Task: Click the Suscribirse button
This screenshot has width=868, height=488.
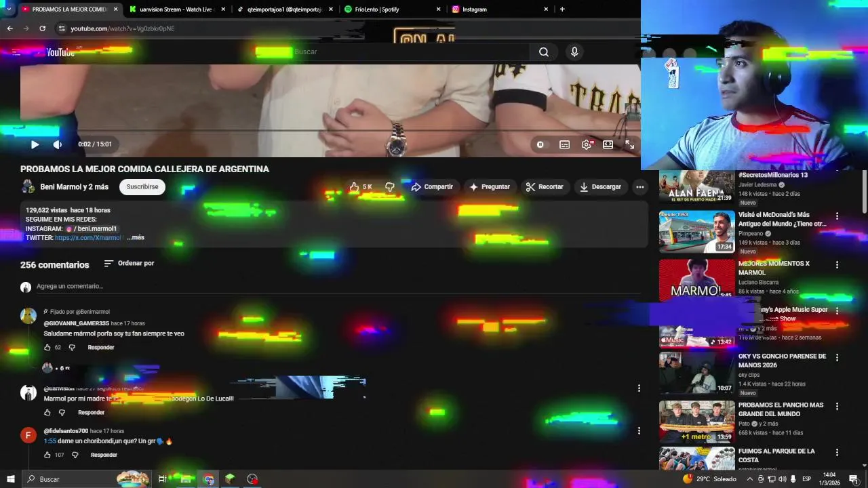Action: tap(142, 187)
